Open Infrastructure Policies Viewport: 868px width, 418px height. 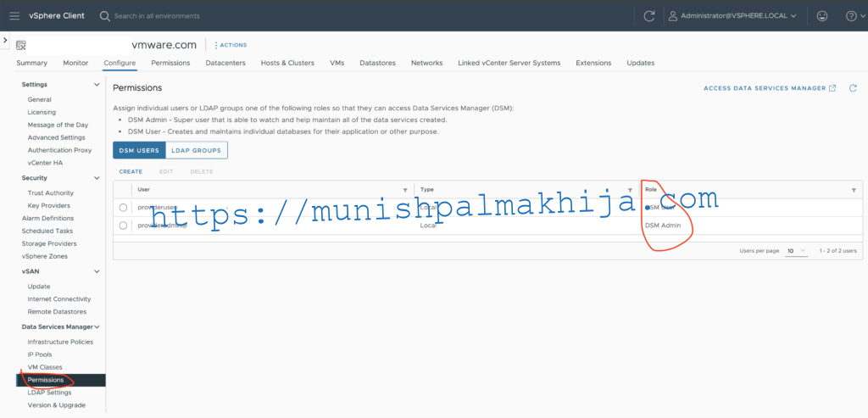coord(60,343)
